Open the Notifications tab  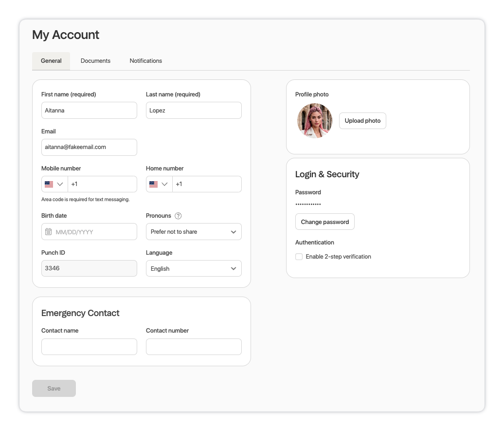pos(145,61)
